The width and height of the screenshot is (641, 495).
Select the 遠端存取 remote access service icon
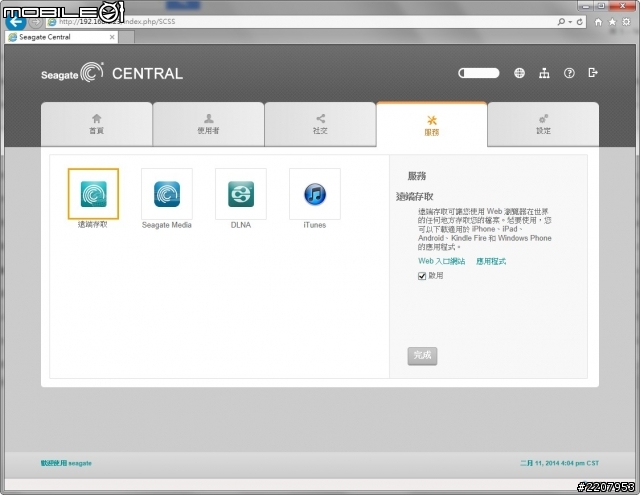point(93,194)
